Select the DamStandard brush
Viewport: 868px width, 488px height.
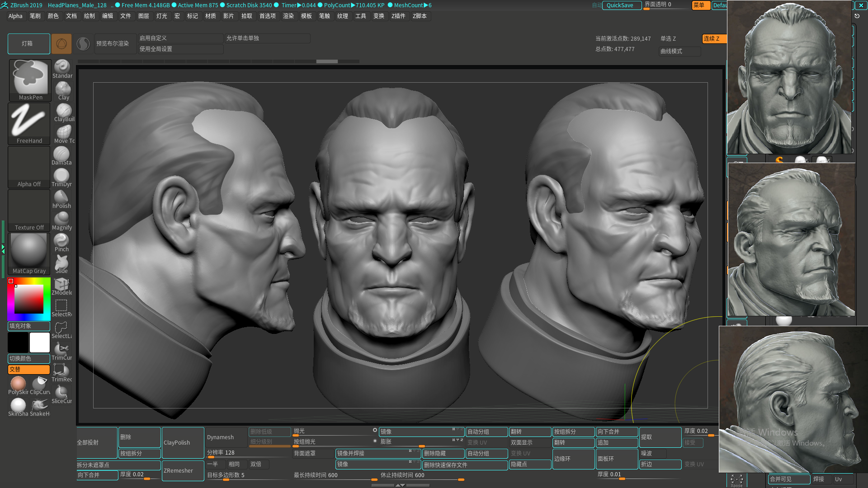pyautogui.click(x=61, y=156)
